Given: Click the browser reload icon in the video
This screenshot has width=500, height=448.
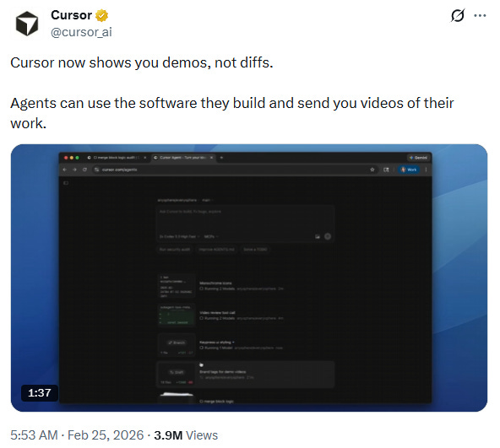Looking at the screenshot, I should pos(84,170).
